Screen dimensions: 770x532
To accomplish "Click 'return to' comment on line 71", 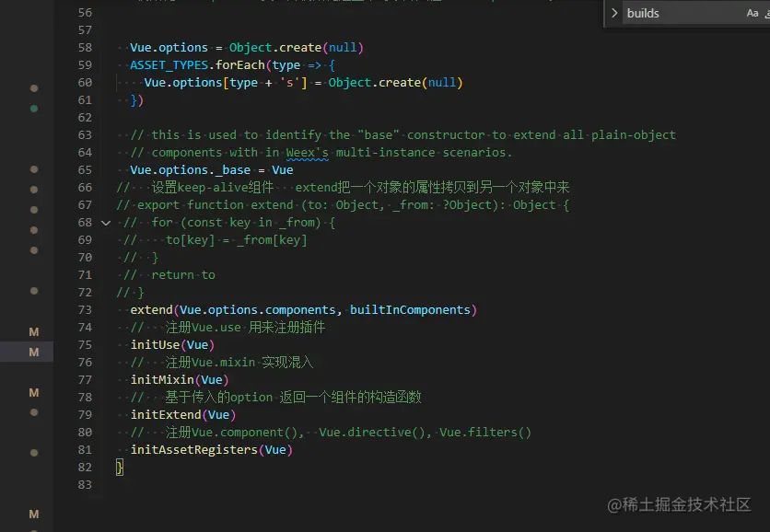I will point(183,275).
